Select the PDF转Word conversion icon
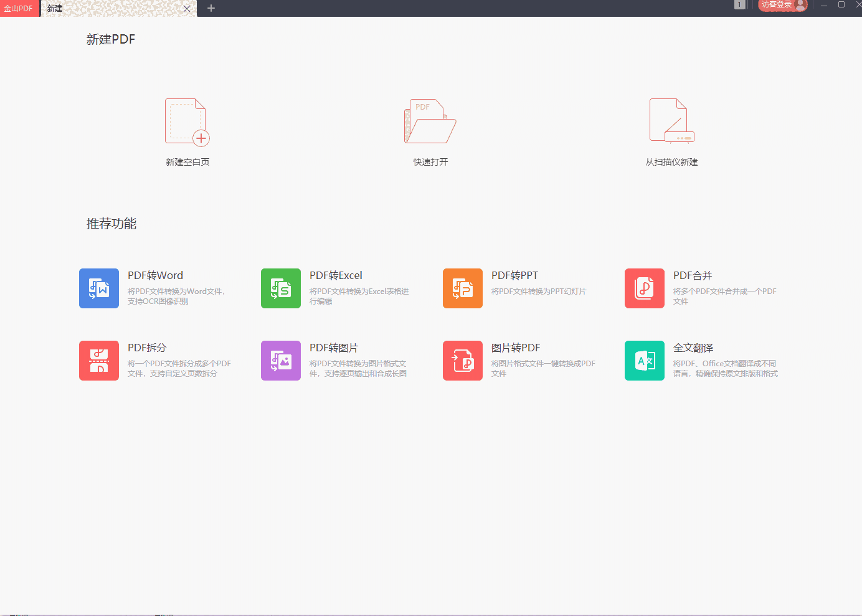Screen dimensions: 862x616 (x=99, y=288)
